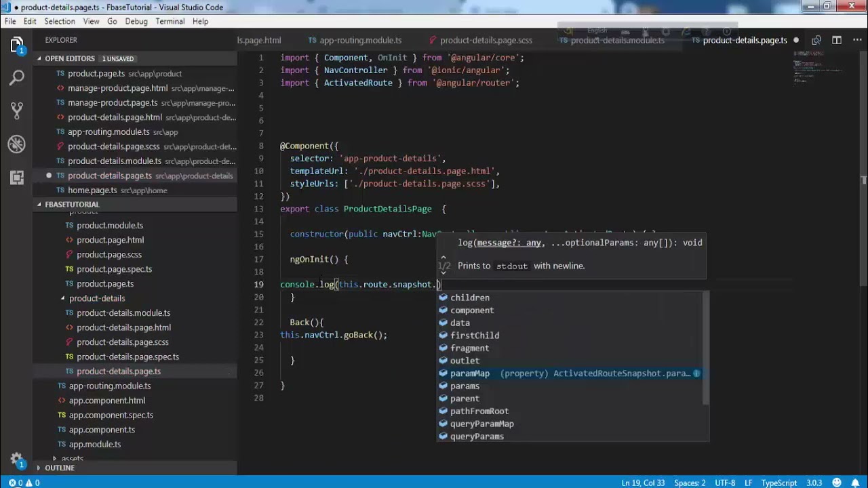Image resolution: width=868 pixels, height=488 pixels.
Task: Open the Explorer view in activity bar
Action: click(x=17, y=45)
